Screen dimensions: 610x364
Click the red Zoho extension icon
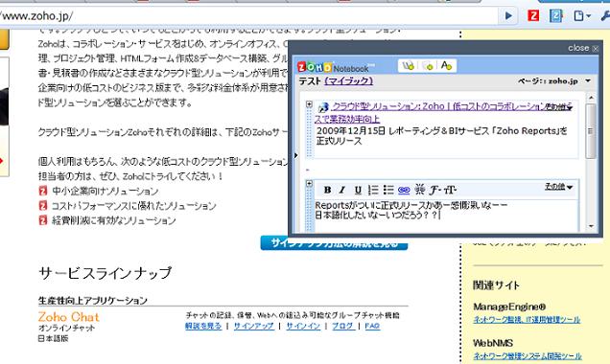(533, 16)
